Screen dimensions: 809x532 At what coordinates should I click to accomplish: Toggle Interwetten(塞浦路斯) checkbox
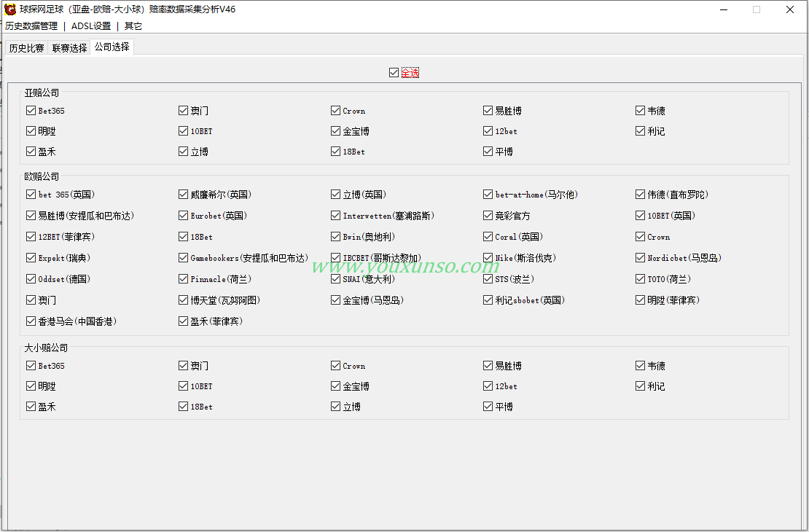tap(335, 216)
